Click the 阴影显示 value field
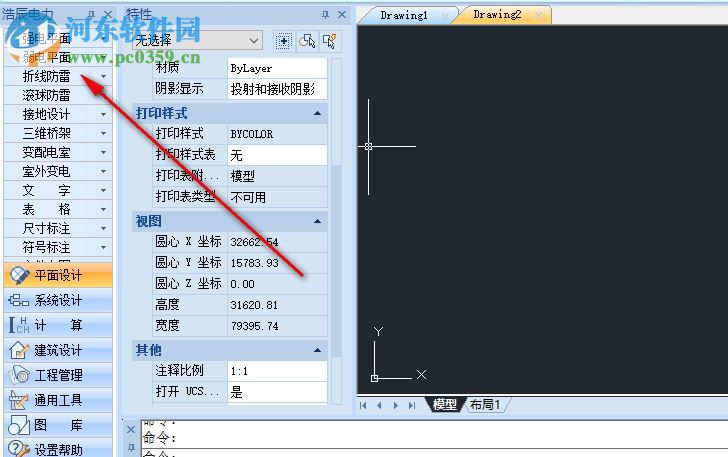The image size is (728, 457). pos(277,89)
